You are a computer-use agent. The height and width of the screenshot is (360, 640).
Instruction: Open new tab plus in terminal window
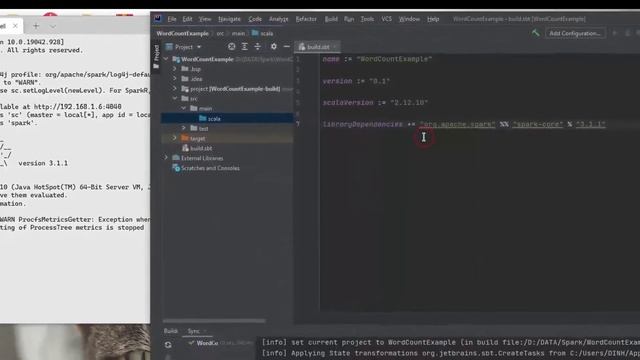36,26
